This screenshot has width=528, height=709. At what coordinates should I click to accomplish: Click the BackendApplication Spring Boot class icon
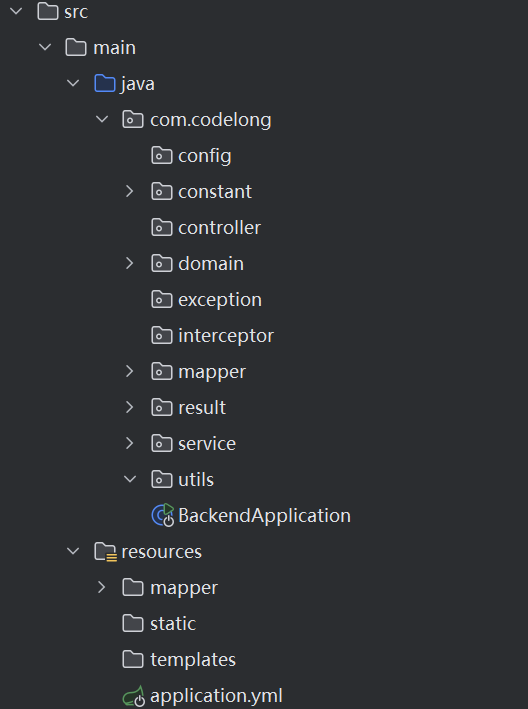163,515
